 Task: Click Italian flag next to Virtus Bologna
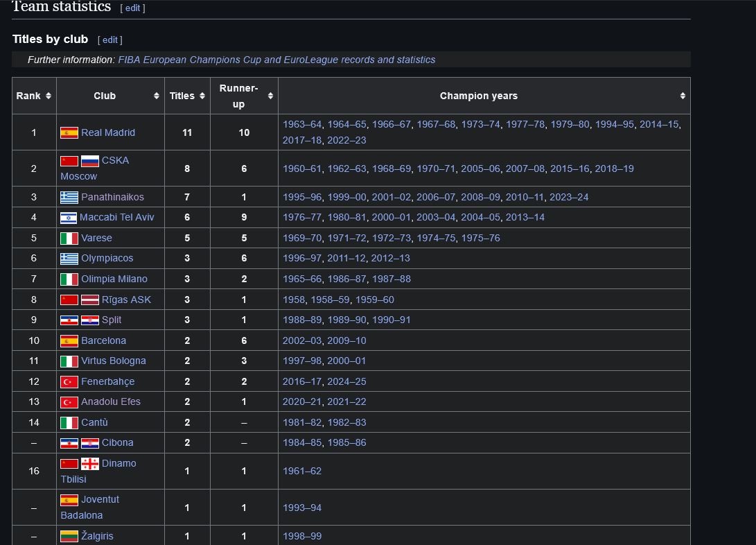69,361
